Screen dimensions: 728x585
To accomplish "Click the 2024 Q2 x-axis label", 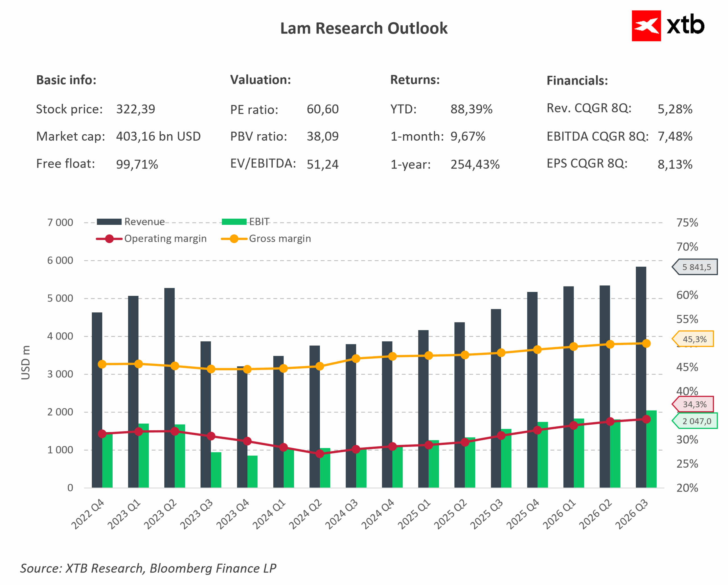I will [305, 514].
